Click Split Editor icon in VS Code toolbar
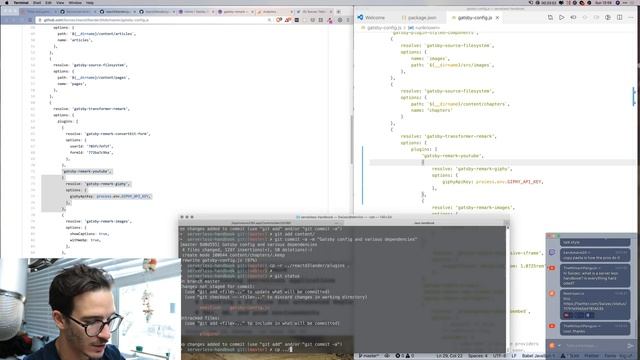Viewport: 640px width, 360px height. (620, 18)
